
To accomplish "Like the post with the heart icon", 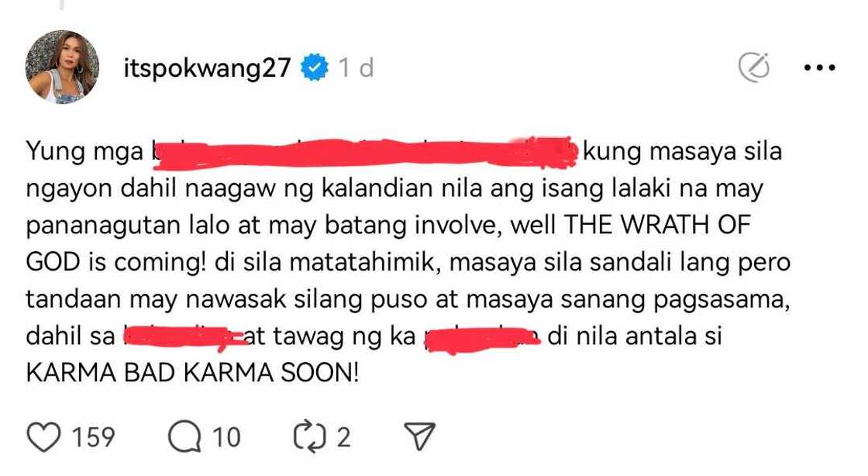I will coord(43,436).
